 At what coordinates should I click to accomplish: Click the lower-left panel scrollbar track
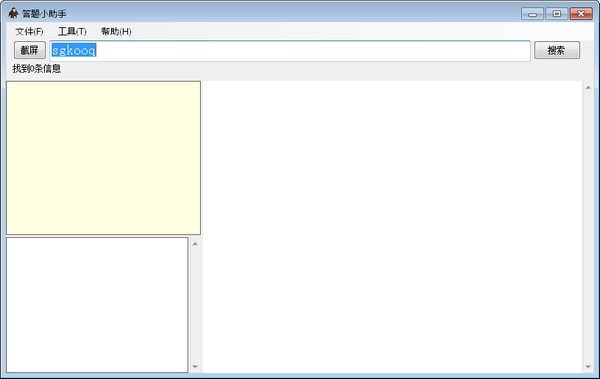coord(195,305)
